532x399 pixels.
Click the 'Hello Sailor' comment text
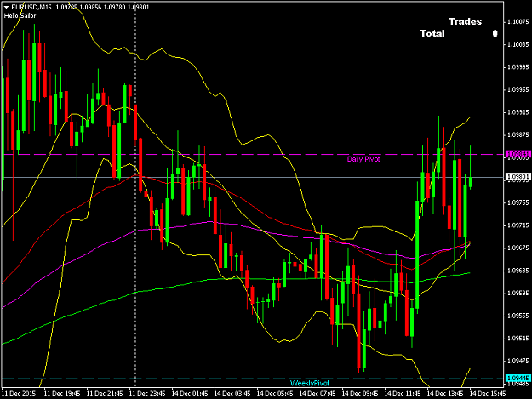coord(20,15)
